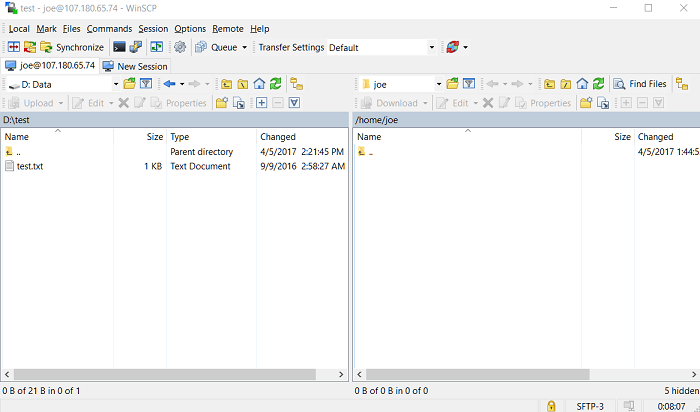The image size is (700, 412).
Task: Open session in PuTTY icon
Action: click(x=136, y=47)
